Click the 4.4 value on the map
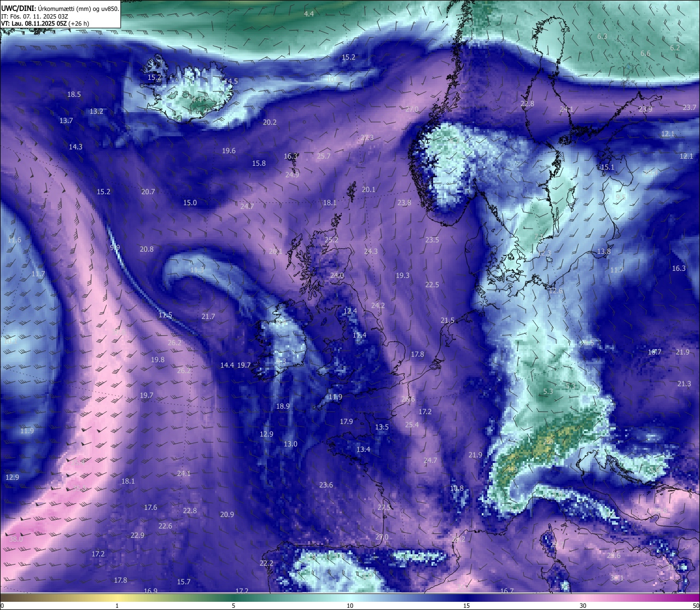This screenshot has height=610, width=700. tap(309, 14)
